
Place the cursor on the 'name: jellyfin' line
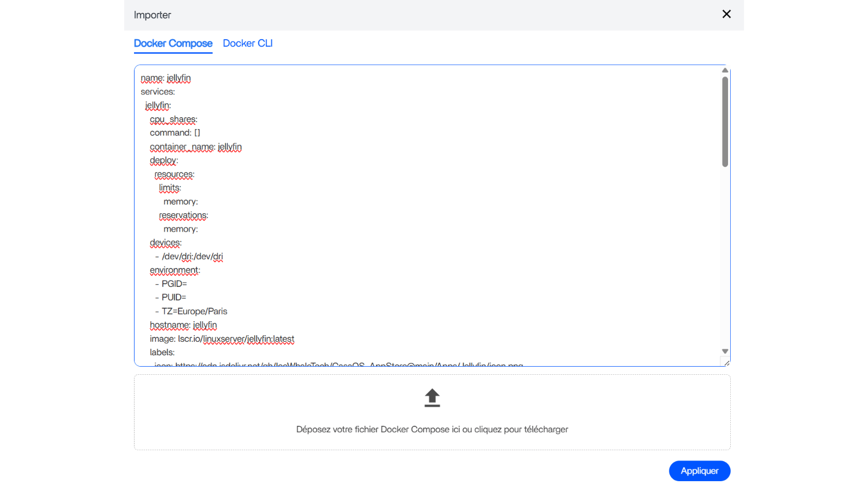[x=165, y=78]
